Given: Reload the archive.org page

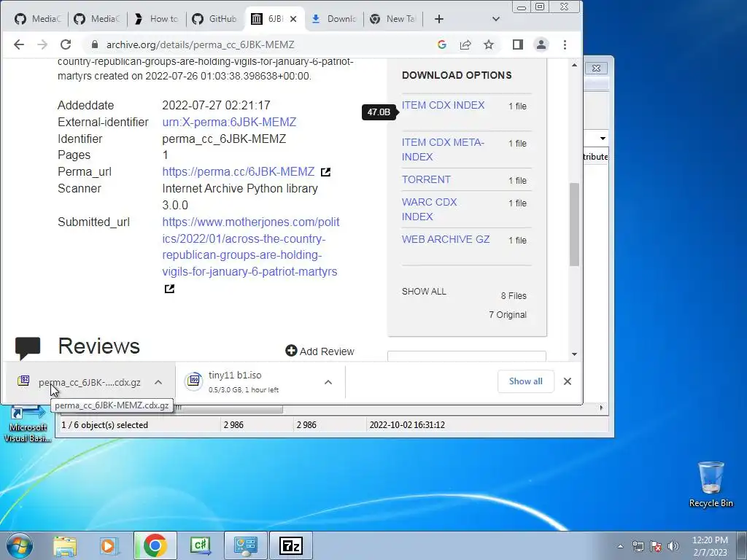Looking at the screenshot, I should (66, 44).
